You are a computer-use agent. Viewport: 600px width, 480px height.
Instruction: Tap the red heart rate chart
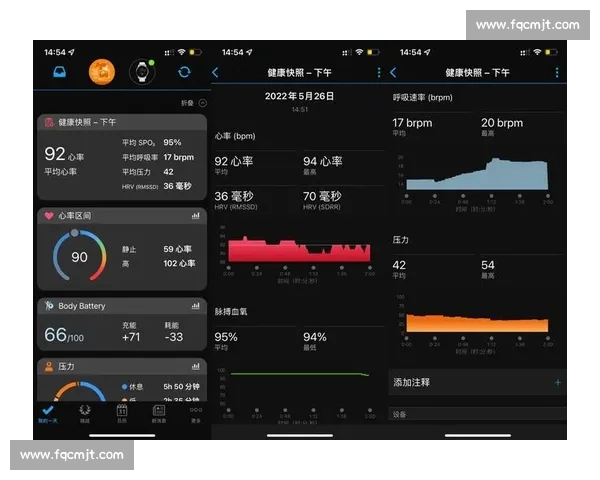pyautogui.click(x=299, y=250)
